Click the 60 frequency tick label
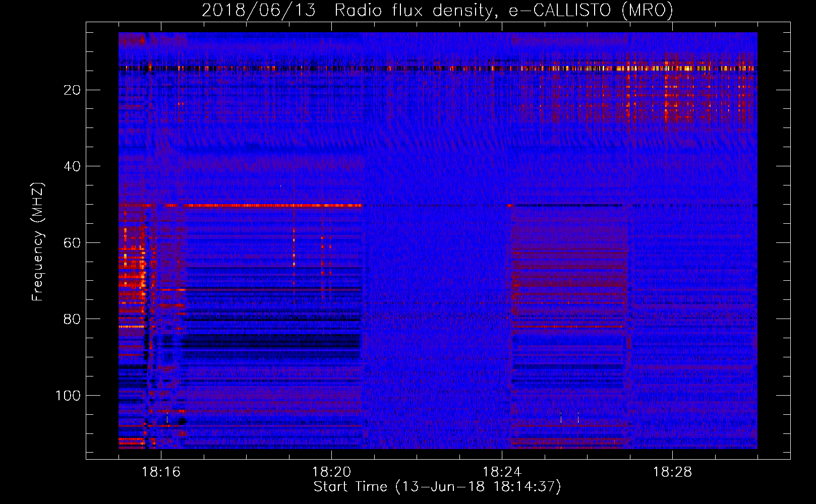 [73, 243]
